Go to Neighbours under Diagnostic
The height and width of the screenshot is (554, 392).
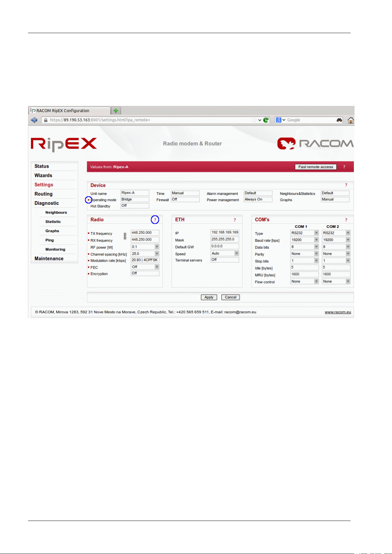[x=56, y=212]
